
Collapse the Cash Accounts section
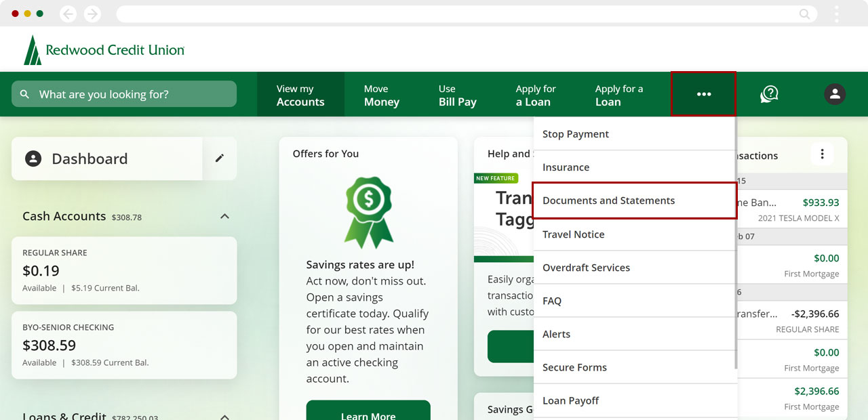coord(224,216)
